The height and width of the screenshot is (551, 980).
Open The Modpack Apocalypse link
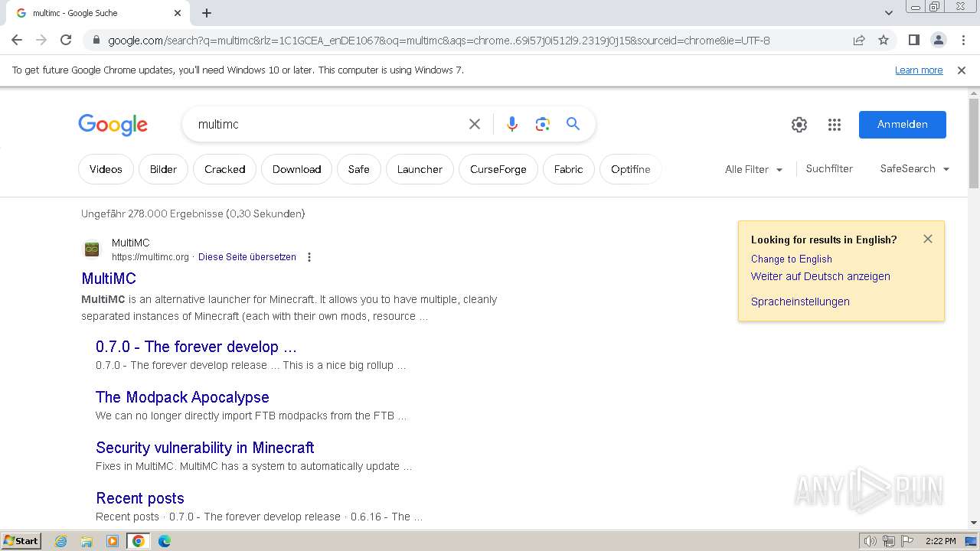[182, 397]
